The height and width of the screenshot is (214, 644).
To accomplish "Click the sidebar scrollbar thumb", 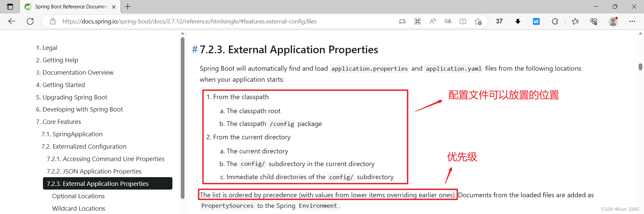I will click(182, 118).
